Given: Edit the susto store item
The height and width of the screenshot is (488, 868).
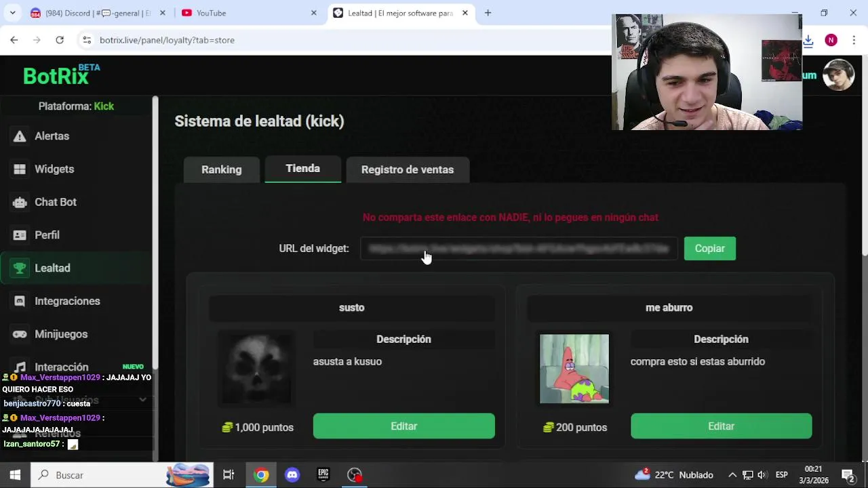Looking at the screenshot, I should pyautogui.click(x=403, y=426).
